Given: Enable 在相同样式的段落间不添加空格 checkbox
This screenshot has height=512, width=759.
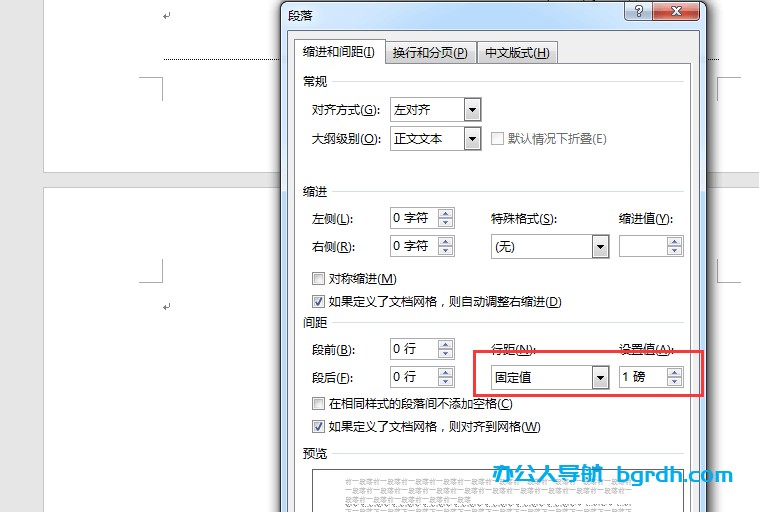Looking at the screenshot, I should [x=318, y=403].
